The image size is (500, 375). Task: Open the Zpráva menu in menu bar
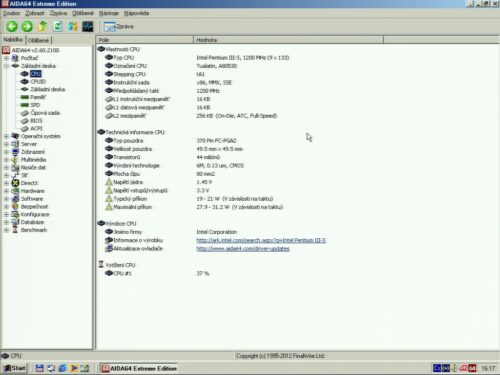tap(58, 13)
